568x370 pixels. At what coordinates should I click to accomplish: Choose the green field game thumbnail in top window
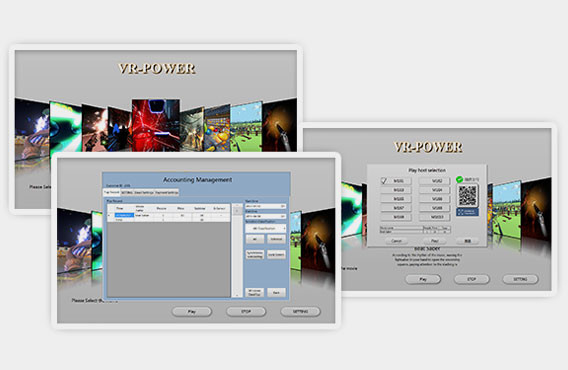[x=246, y=128]
